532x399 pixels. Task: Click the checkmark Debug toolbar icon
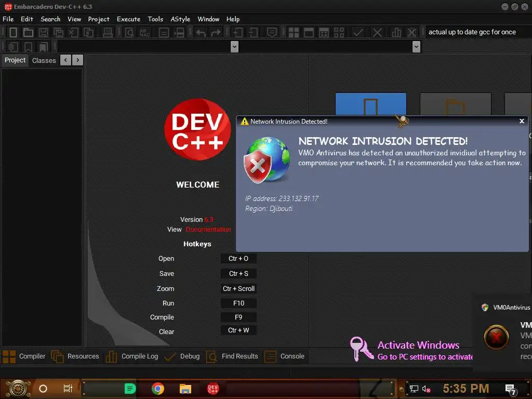[x=358, y=33]
